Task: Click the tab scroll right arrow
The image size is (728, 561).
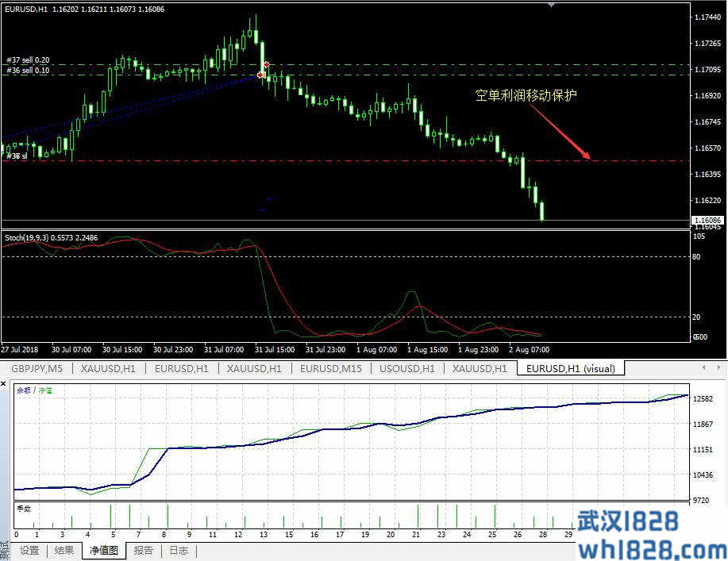Action: point(718,368)
